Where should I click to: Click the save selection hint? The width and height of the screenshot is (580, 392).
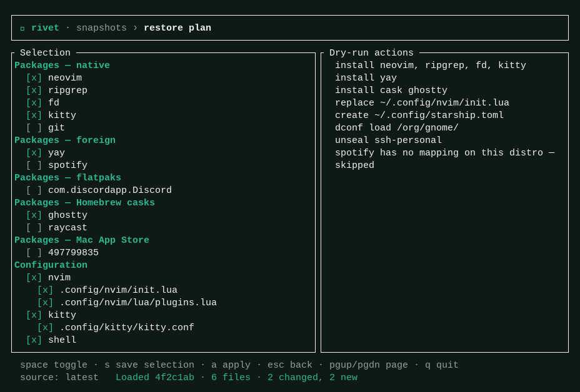click(x=149, y=365)
